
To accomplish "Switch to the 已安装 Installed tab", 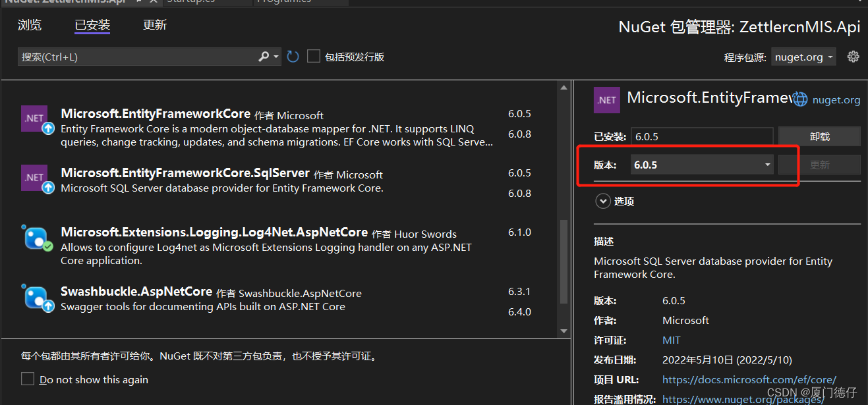I will point(92,25).
